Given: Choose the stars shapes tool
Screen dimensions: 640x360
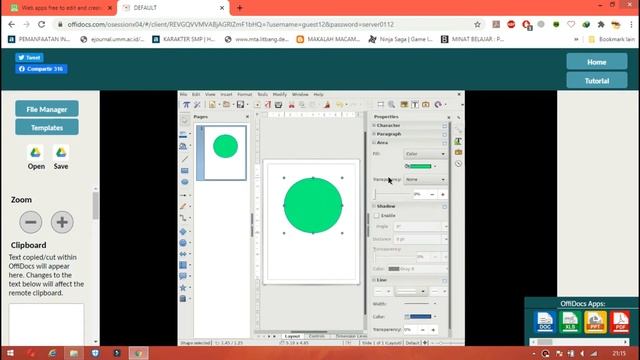Looking at the screenshot, I should (183, 287).
